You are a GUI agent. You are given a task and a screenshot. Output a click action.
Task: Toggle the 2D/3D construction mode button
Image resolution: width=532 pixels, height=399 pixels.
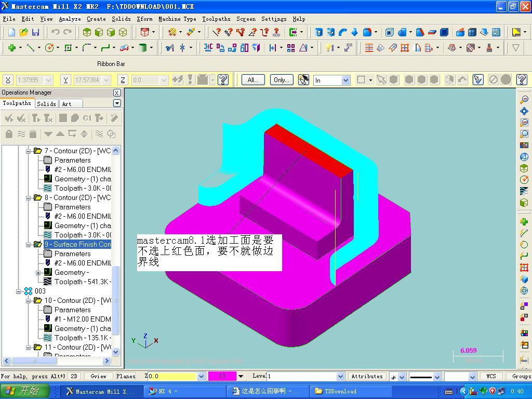click(74, 376)
